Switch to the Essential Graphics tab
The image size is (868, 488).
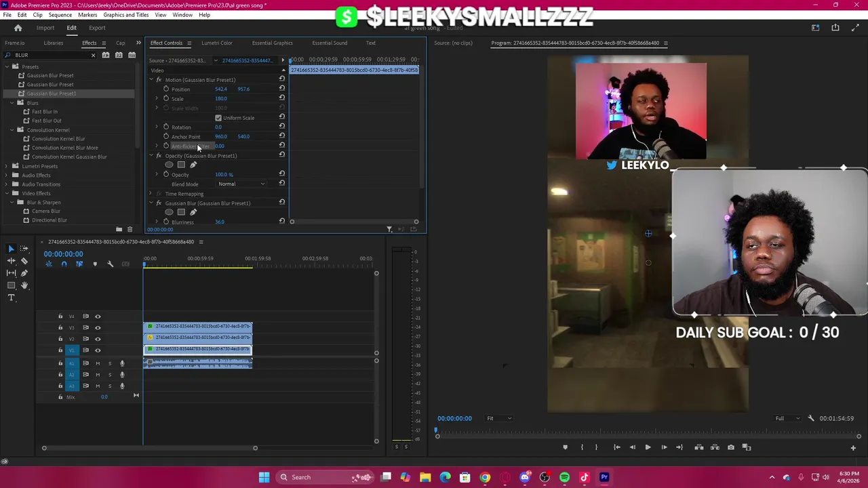coord(273,43)
